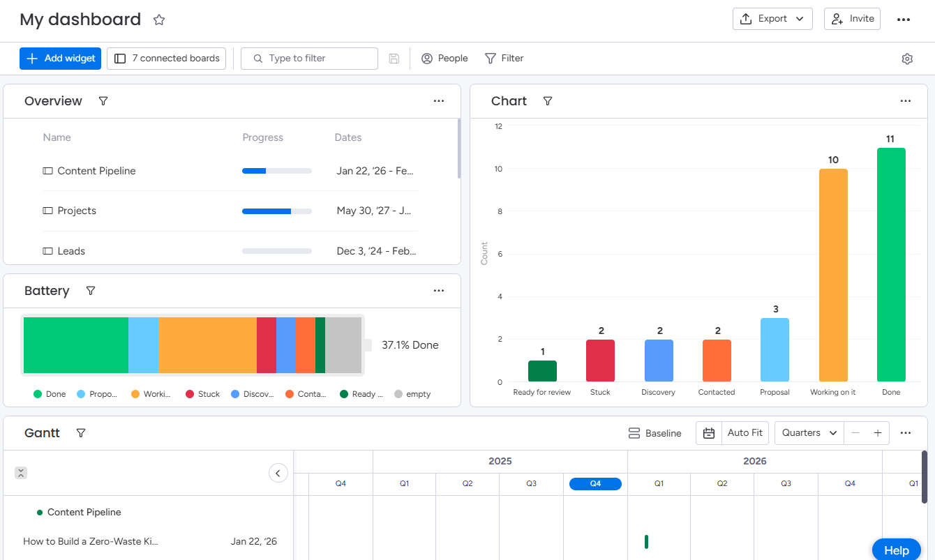Toggle Ready for review in Battery legend
The width and height of the screenshot is (935, 560).
click(x=361, y=394)
